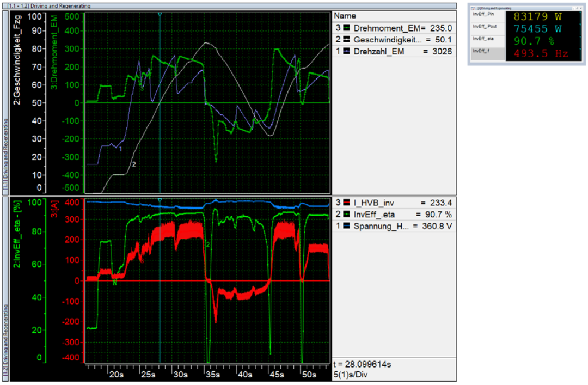Click the Drehzahl_EM legend color icon
Image resolution: width=588 pixels, height=385 pixels.
point(346,51)
